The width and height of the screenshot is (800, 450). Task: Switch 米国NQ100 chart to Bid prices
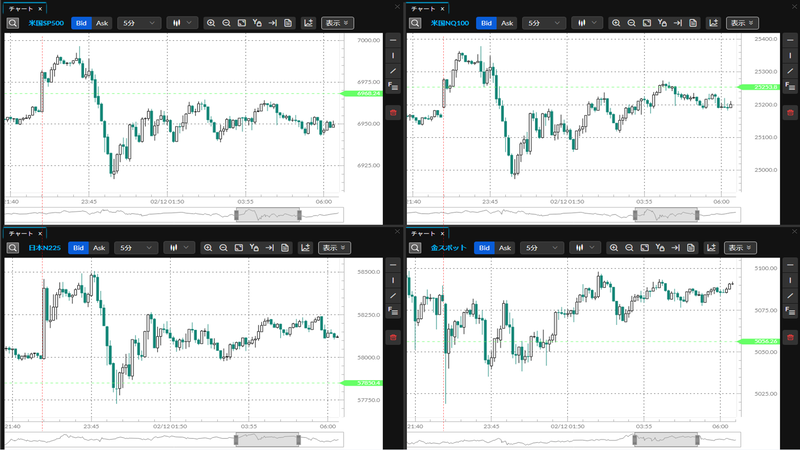(486, 23)
